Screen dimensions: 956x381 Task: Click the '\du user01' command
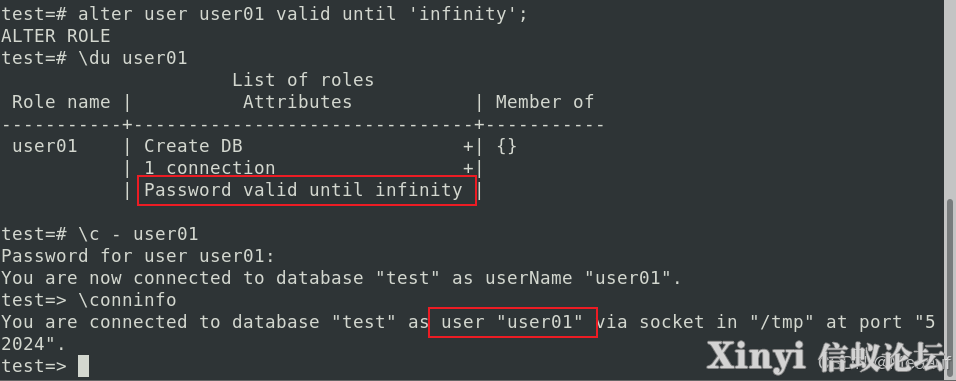(132, 58)
